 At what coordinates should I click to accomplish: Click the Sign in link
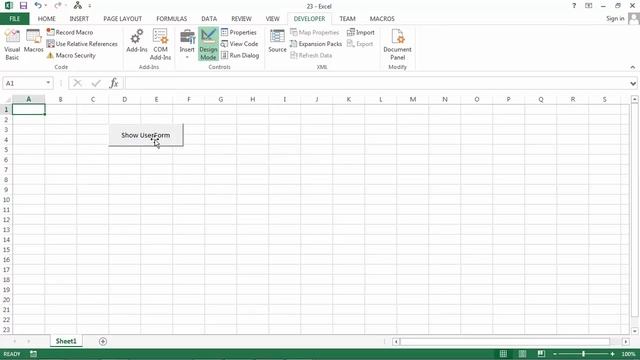click(615, 19)
